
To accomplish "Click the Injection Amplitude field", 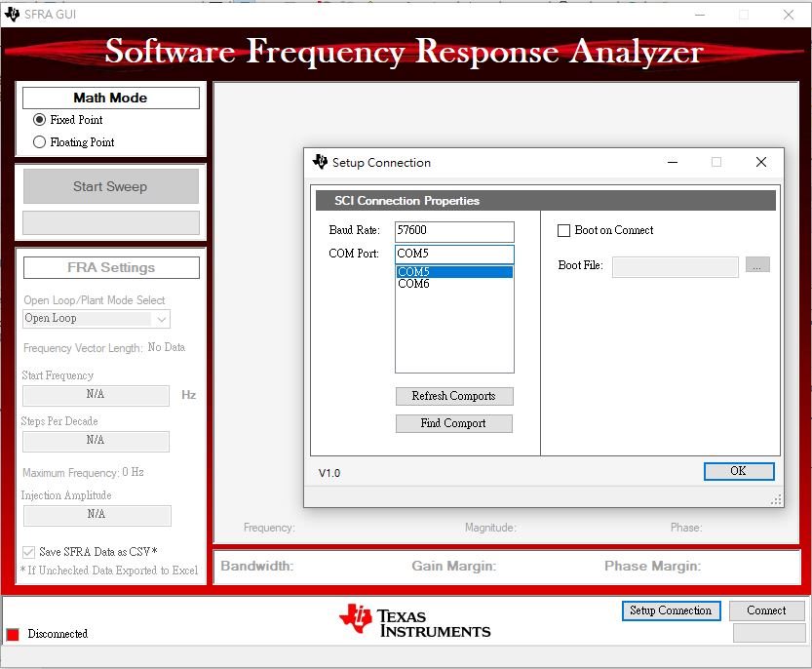I will click(x=97, y=515).
